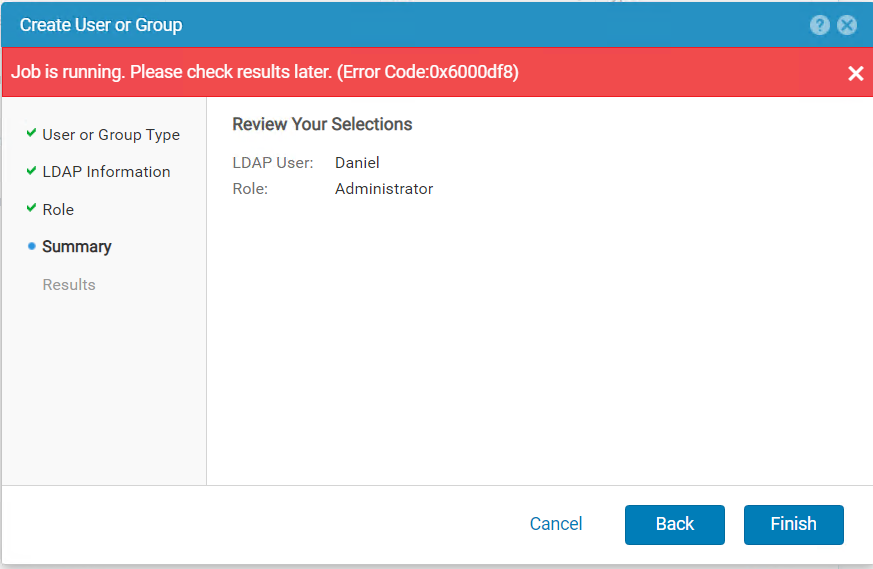Close the Create User or Group dialog
This screenshot has width=873, height=569.
point(847,25)
